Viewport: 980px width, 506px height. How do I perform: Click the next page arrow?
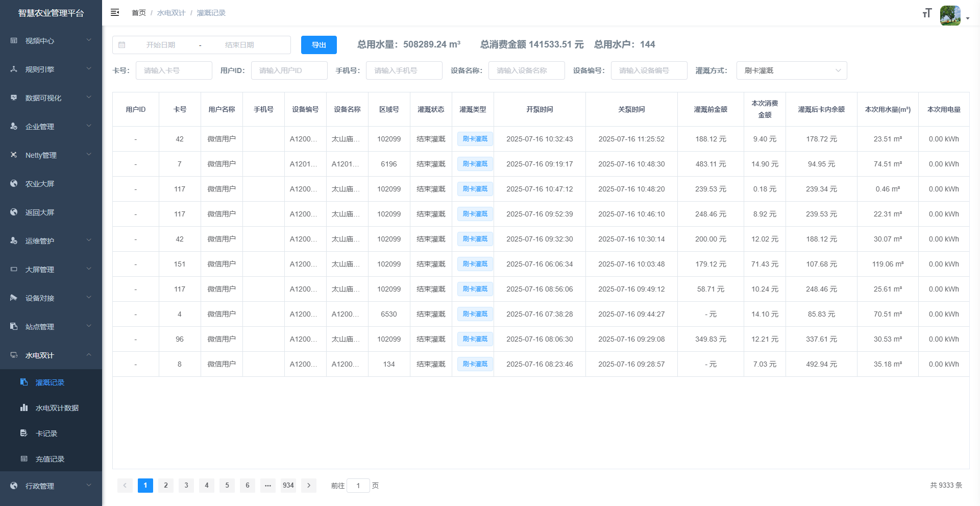[309, 486]
